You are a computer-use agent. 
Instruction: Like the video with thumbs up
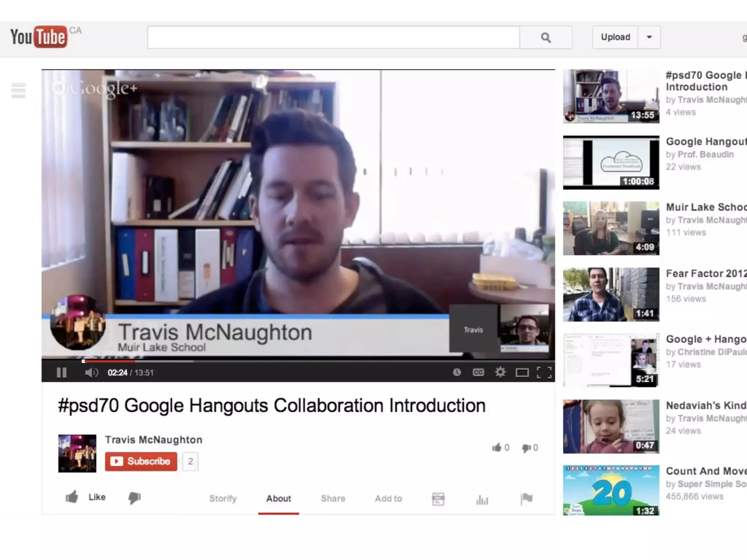click(72, 497)
